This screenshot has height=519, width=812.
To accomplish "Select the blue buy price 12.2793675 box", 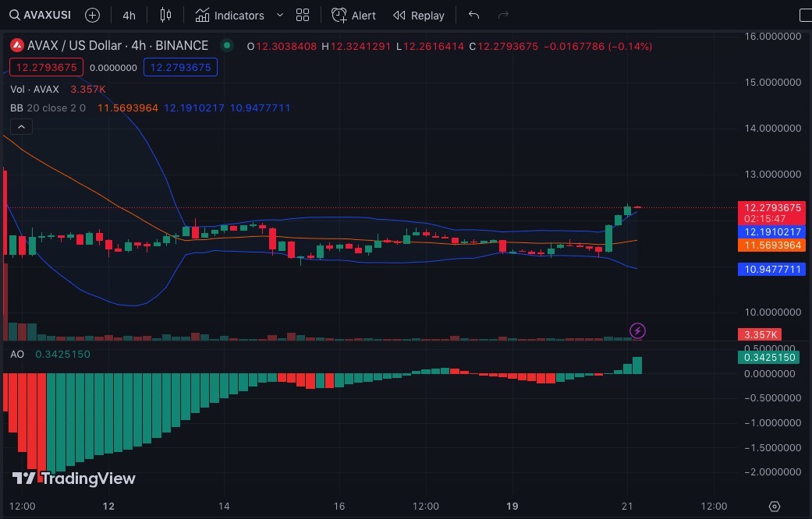I will click(180, 67).
